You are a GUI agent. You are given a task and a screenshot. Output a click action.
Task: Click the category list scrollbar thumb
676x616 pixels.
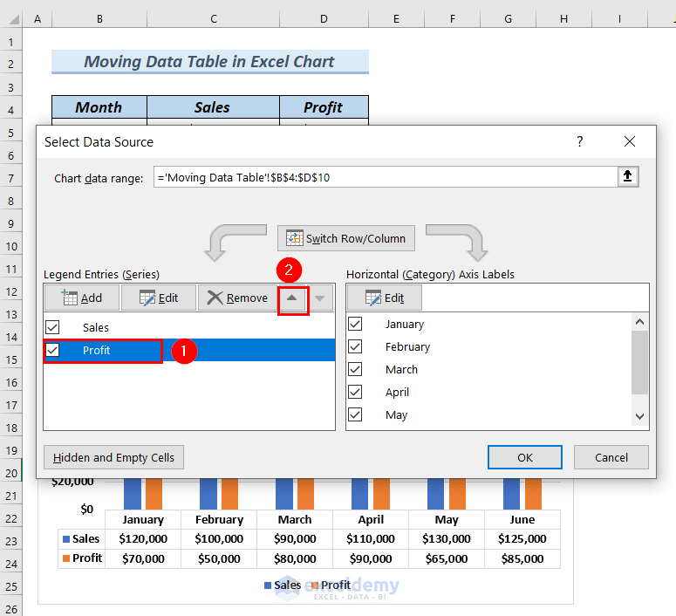[x=639, y=362]
